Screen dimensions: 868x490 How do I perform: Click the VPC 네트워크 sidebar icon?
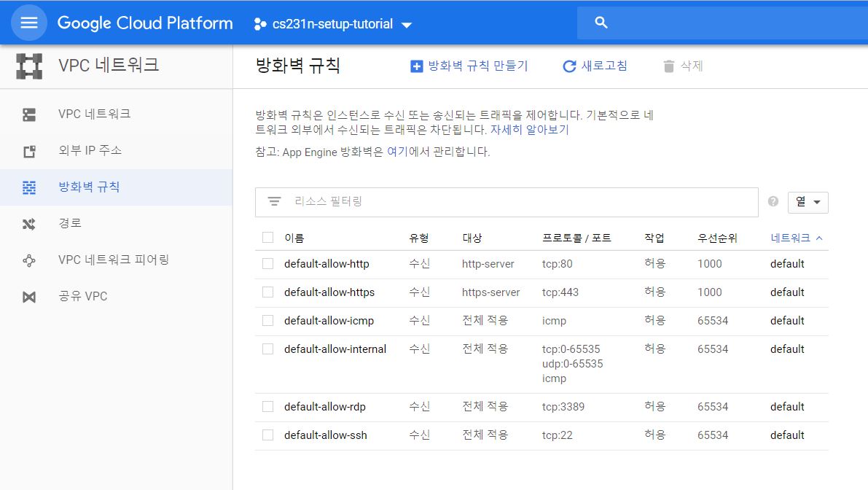(x=29, y=114)
